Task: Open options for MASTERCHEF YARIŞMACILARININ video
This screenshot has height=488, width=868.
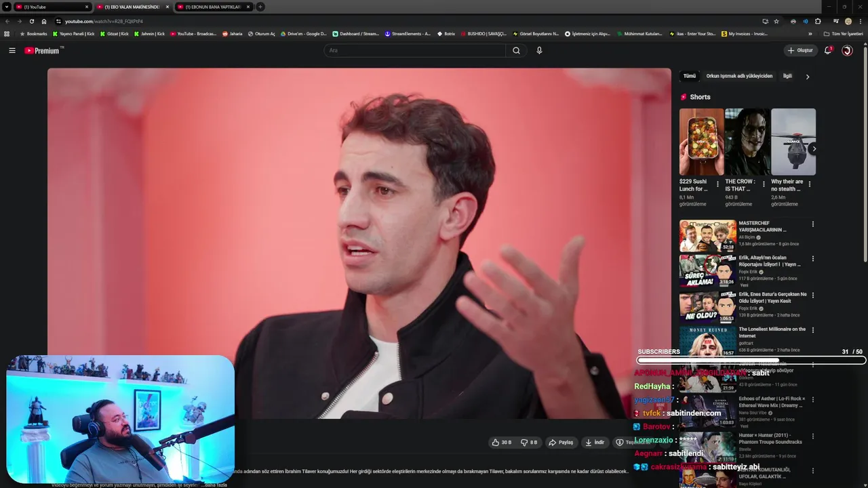Action: [x=812, y=224]
